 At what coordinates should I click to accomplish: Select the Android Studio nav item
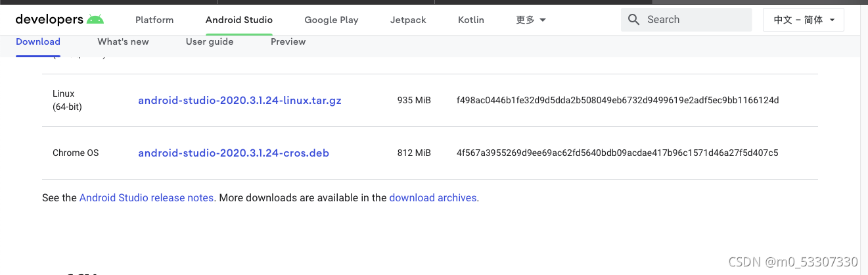pyautogui.click(x=239, y=20)
